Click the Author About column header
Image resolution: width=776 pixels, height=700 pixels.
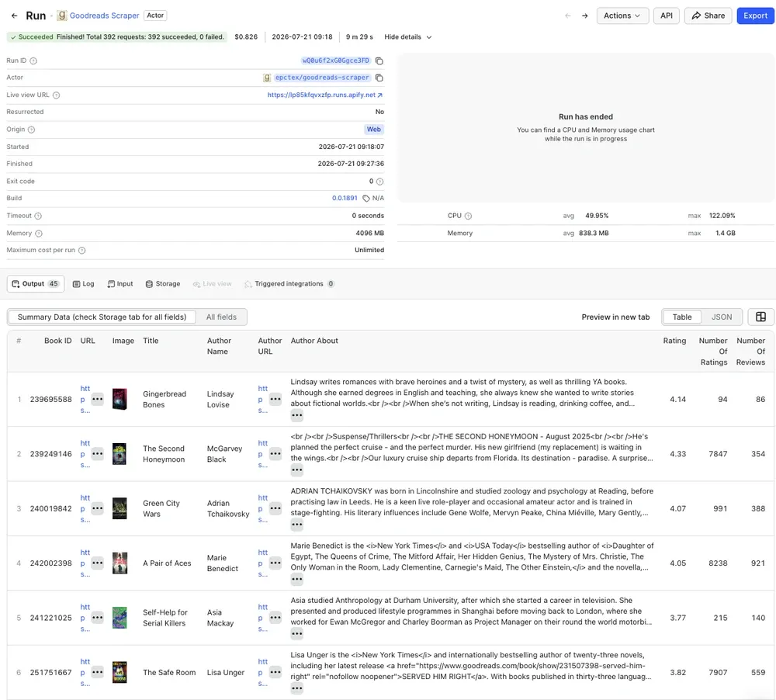(314, 341)
